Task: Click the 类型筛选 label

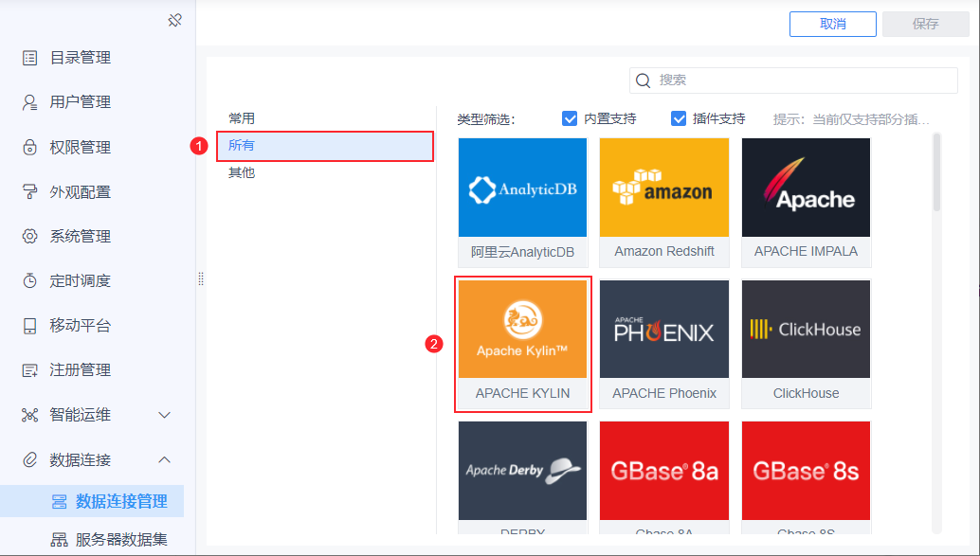Action: [486, 119]
